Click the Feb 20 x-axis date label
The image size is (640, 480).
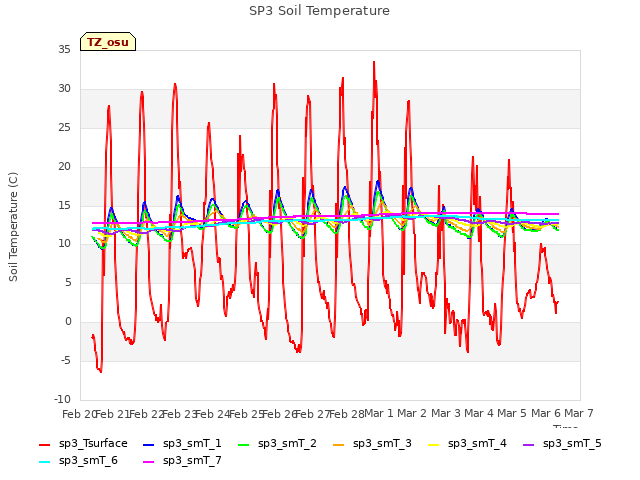point(79,414)
